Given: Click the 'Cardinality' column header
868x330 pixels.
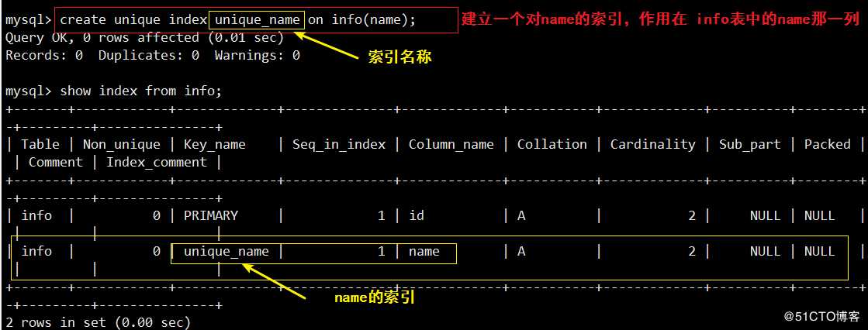Looking at the screenshot, I should click(652, 145).
